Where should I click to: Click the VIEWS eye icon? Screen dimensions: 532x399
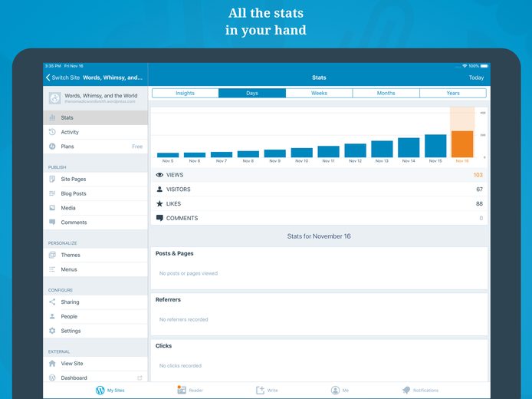pos(159,175)
